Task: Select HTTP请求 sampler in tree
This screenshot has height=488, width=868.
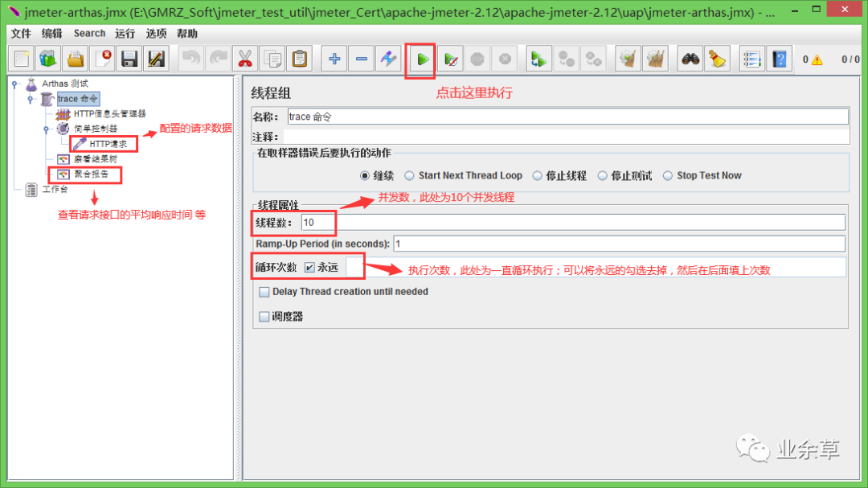Action: (x=108, y=144)
